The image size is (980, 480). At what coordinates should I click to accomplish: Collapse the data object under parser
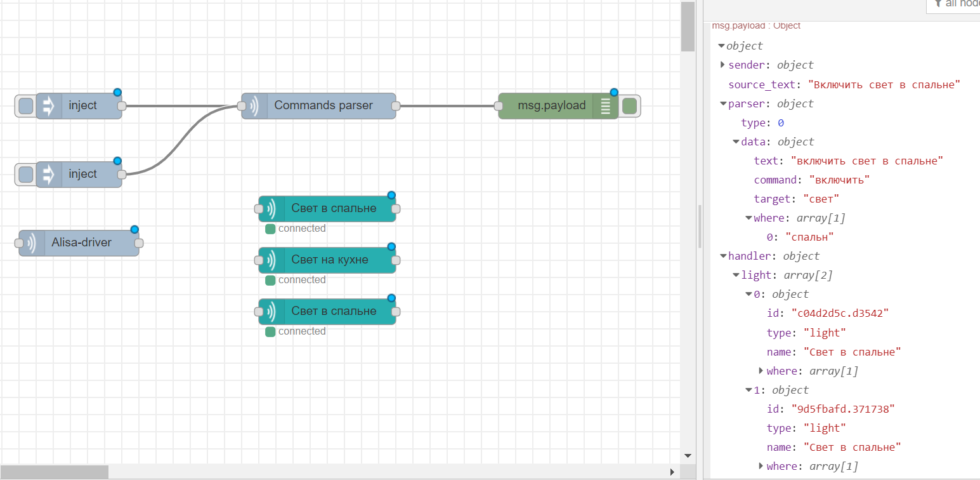(x=736, y=142)
